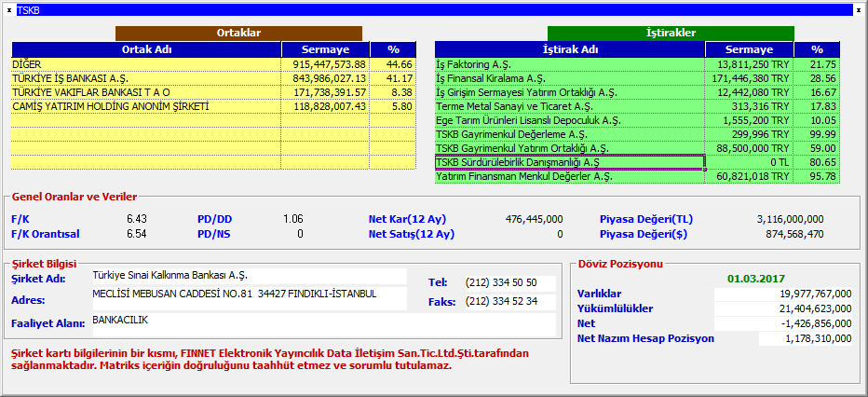Click the 1,555,200 TRY capital cell
This screenshot has height=397, width=868.
(749, 120)
